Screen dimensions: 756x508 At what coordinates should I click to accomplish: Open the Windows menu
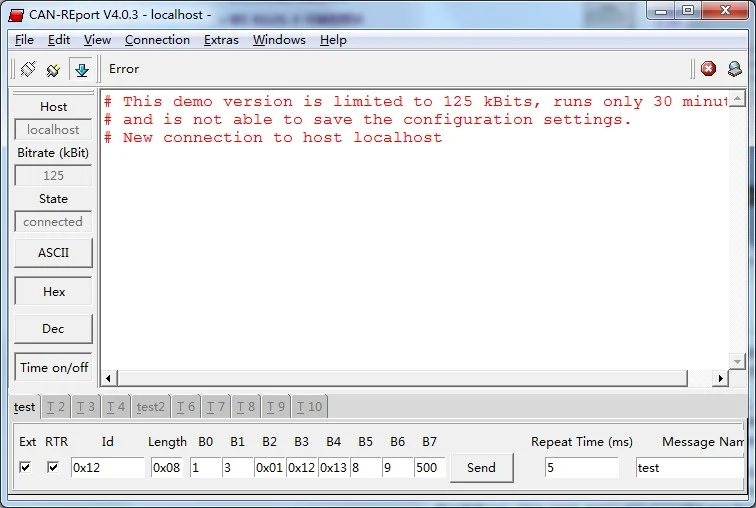click(x=279, y=40)
